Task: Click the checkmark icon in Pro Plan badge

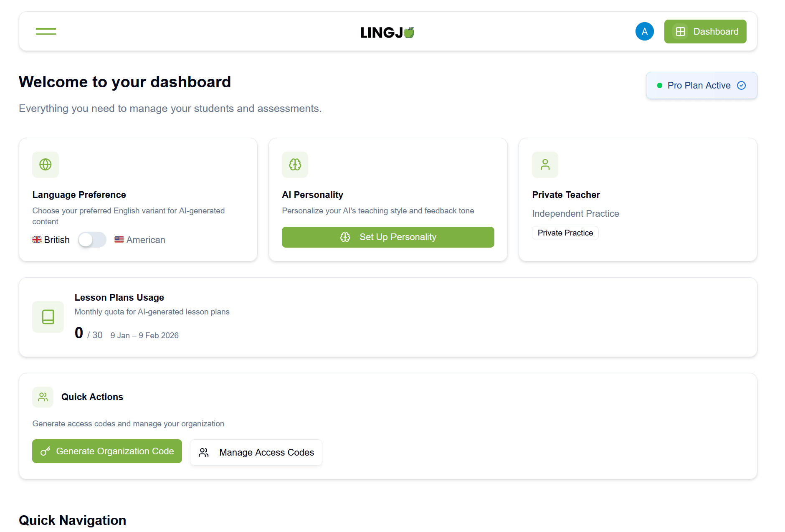Action: (742, 86)
